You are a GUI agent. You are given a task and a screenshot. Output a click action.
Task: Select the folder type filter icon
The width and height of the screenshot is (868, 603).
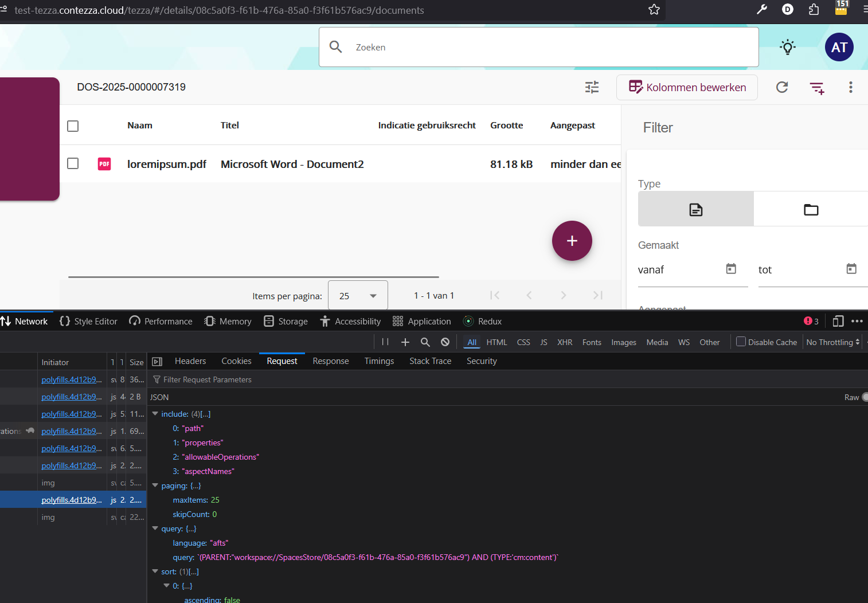(x=811, y=209)
